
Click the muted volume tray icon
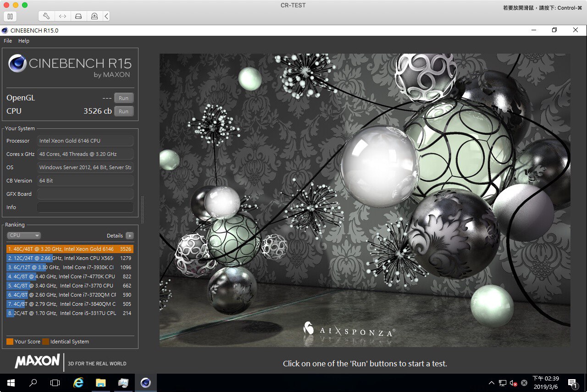[514, 383]
